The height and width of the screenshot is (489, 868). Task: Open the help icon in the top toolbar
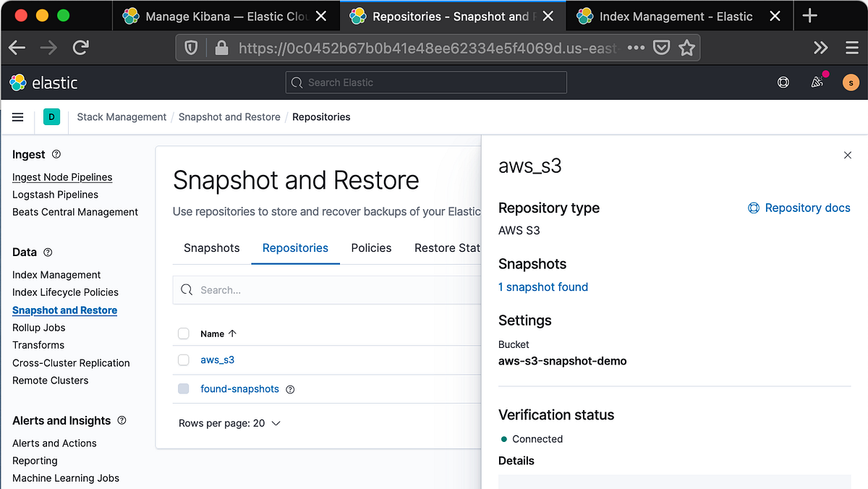(x=783, y=82)
